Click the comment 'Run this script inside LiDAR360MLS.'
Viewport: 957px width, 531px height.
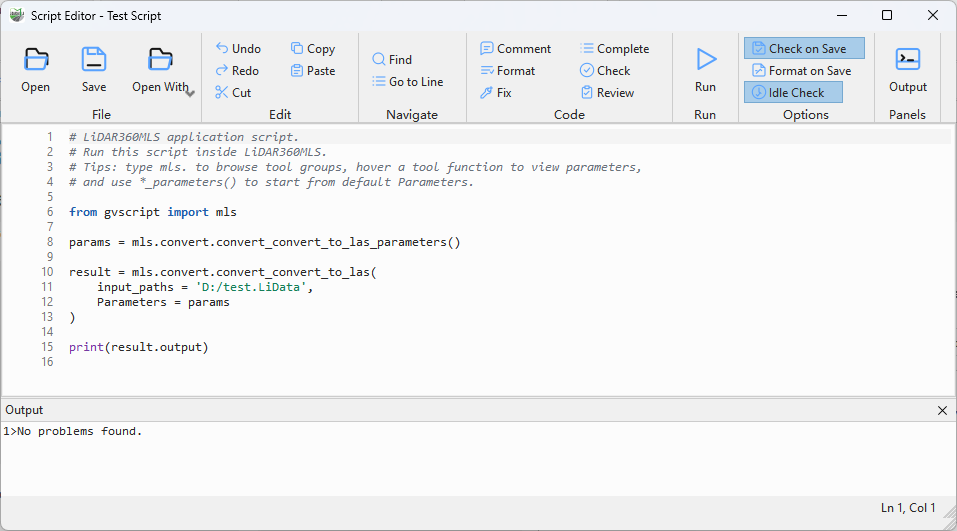198,152
